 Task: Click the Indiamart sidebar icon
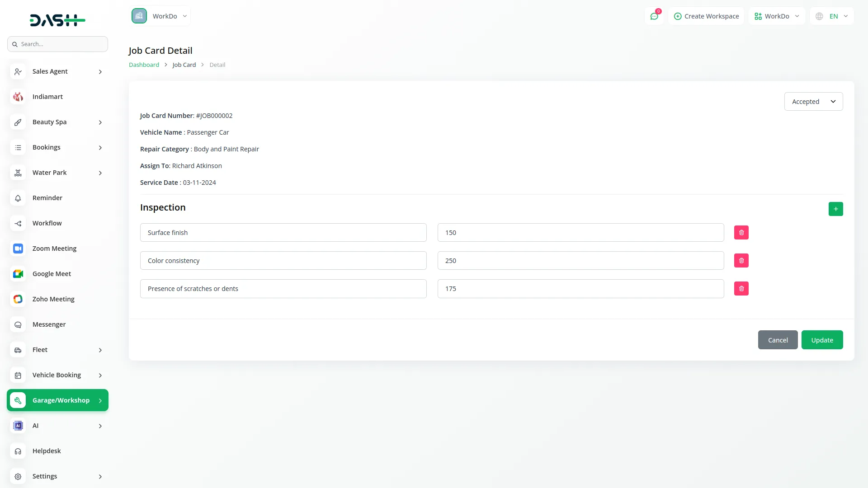pos(18,97)
